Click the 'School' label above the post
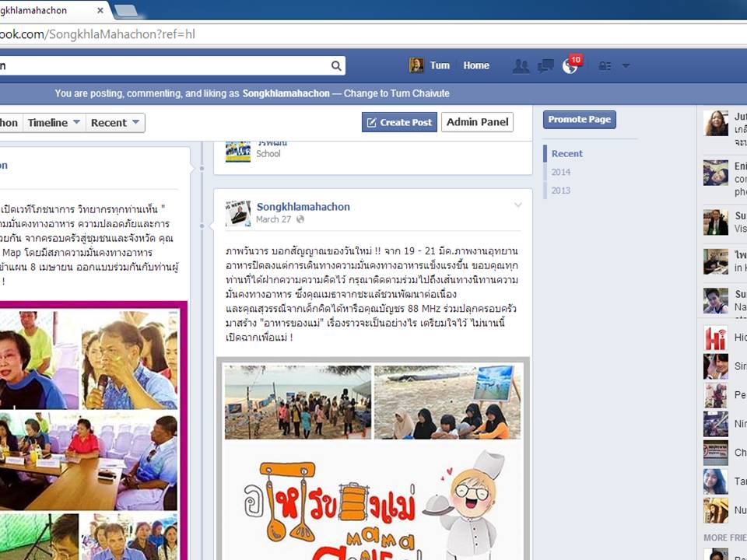Screen dimensions: 747x560 coord(268,154)
